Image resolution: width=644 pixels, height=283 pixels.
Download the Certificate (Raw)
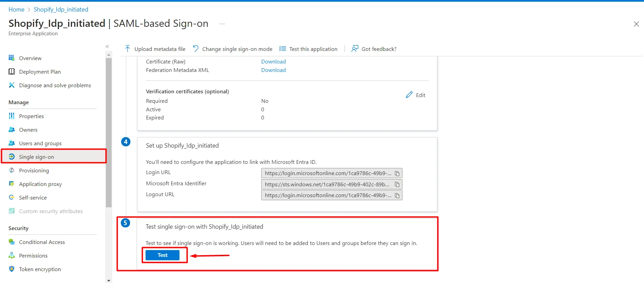273,62
